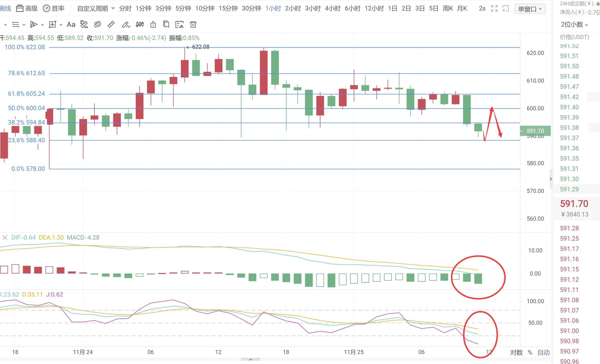Expand the triangle pattern tool dropdown arrow

[42, 25]
